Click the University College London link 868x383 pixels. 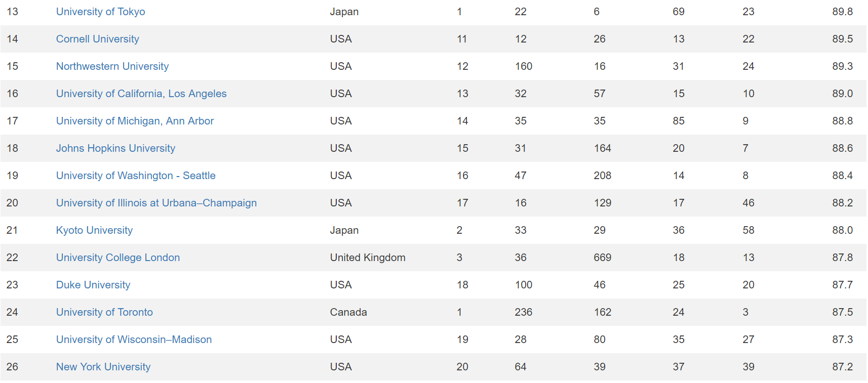pos(117,258)
